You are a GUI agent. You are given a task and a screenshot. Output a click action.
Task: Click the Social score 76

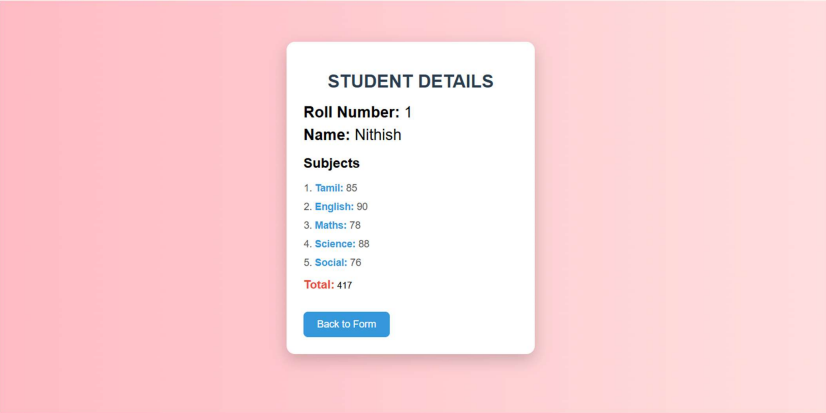[356, 263]
